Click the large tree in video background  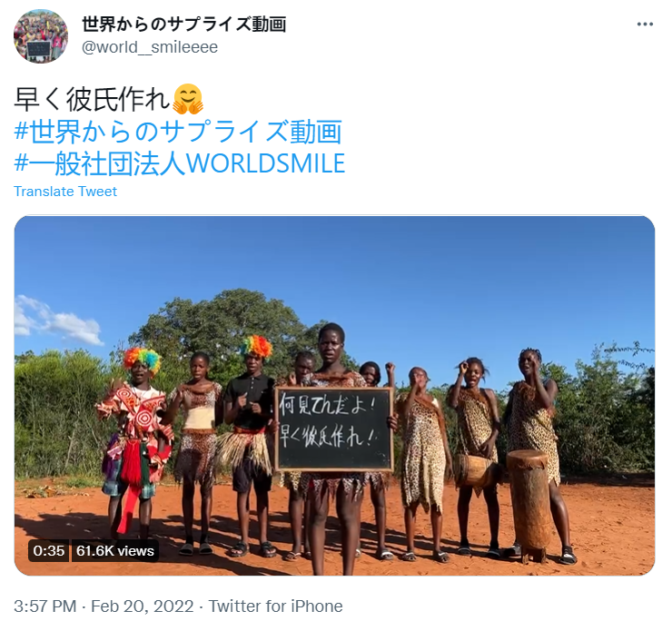[222, 326]
